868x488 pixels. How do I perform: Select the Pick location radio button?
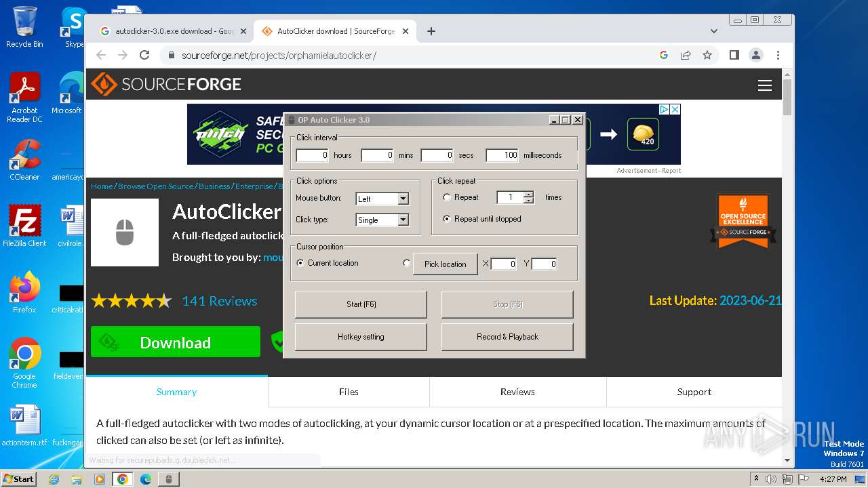[x=407, y=263]
